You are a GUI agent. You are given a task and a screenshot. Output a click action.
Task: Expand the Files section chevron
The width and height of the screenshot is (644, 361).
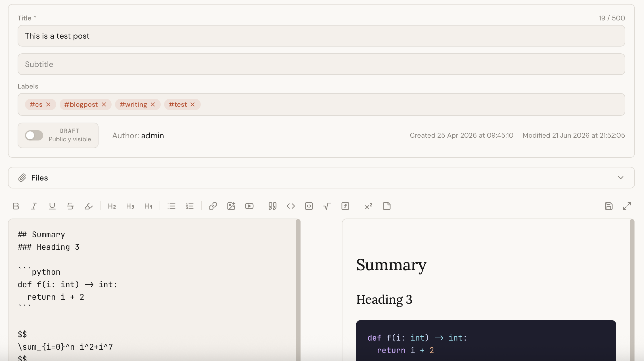(621, 178)
